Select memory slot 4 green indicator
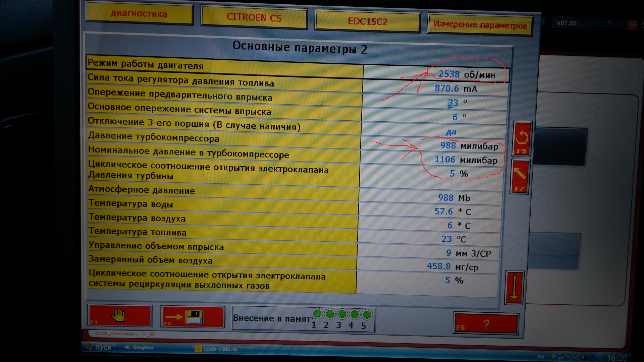This screenshot has width=644, height=362. 355,314
